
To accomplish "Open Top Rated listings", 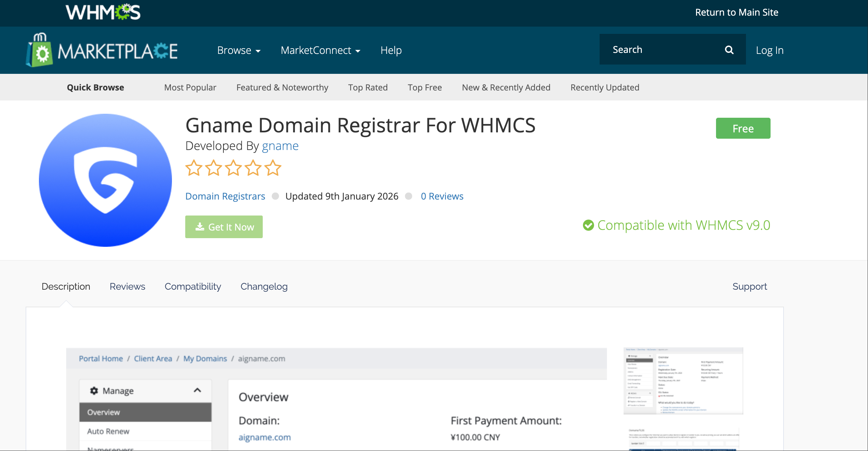I will 367,87.
